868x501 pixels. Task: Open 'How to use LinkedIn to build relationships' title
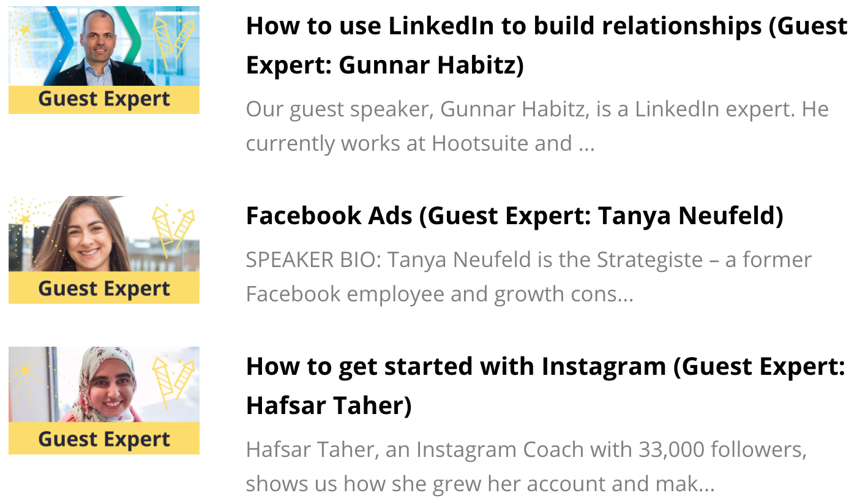tap(547, 46)
